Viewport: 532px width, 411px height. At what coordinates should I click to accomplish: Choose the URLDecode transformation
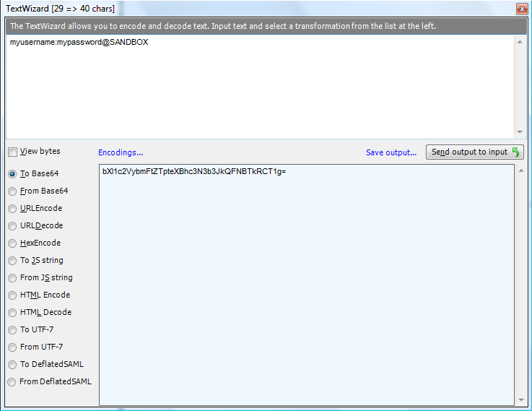tap(12, 226)
